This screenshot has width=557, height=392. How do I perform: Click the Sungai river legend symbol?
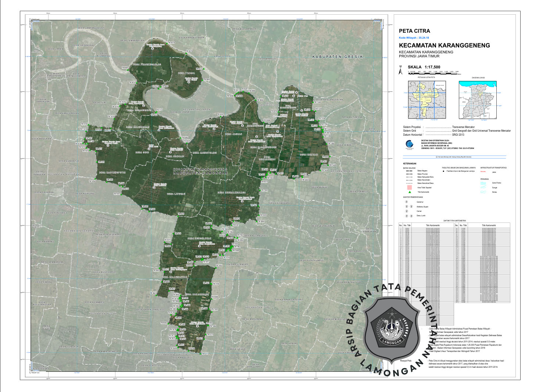pos(483,188)
